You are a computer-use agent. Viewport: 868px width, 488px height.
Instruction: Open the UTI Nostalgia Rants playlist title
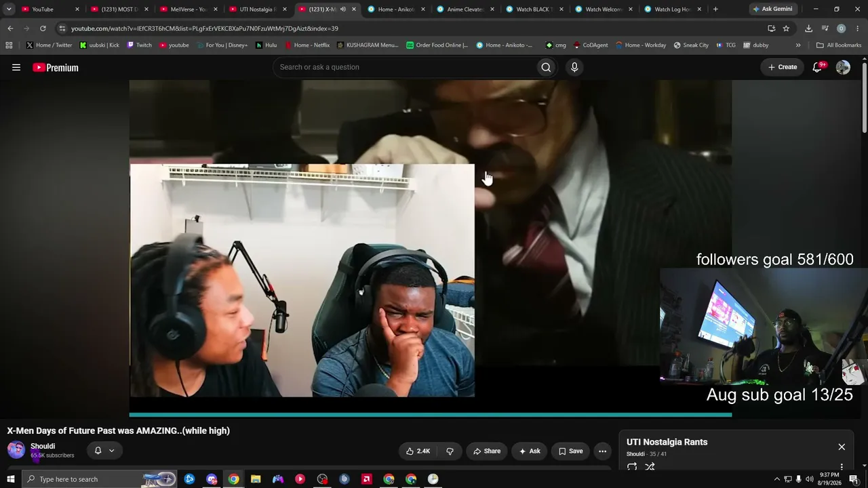point(667,442)
